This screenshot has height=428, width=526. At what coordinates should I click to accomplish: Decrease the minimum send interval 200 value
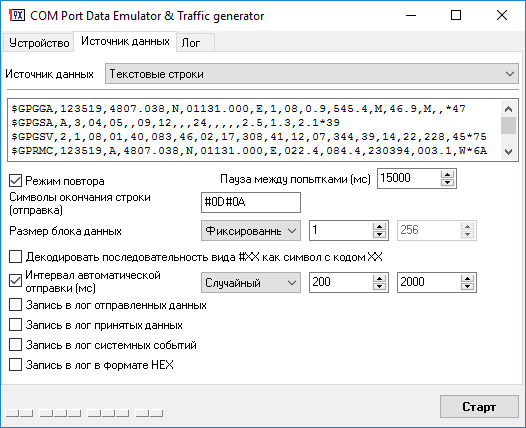pos(379,286)
